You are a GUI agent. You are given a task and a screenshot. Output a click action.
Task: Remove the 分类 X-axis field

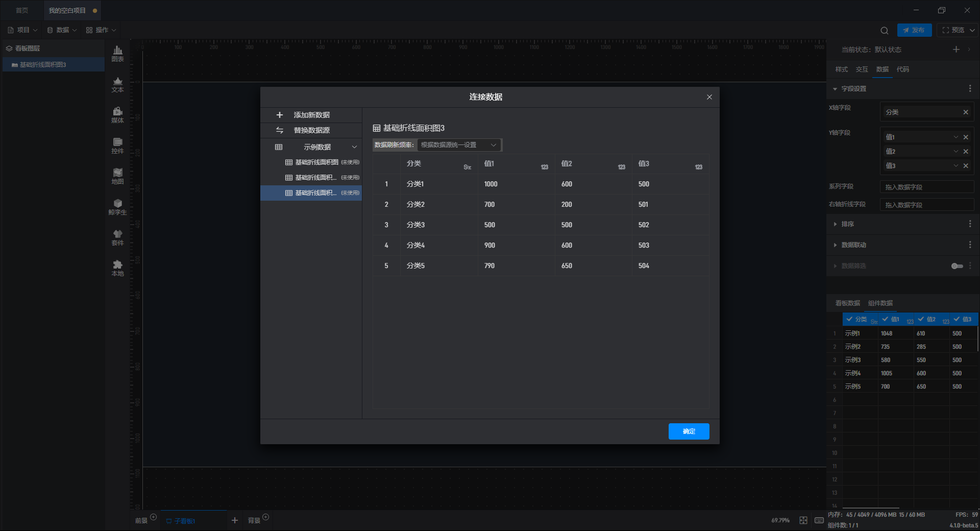coord(966,112)
